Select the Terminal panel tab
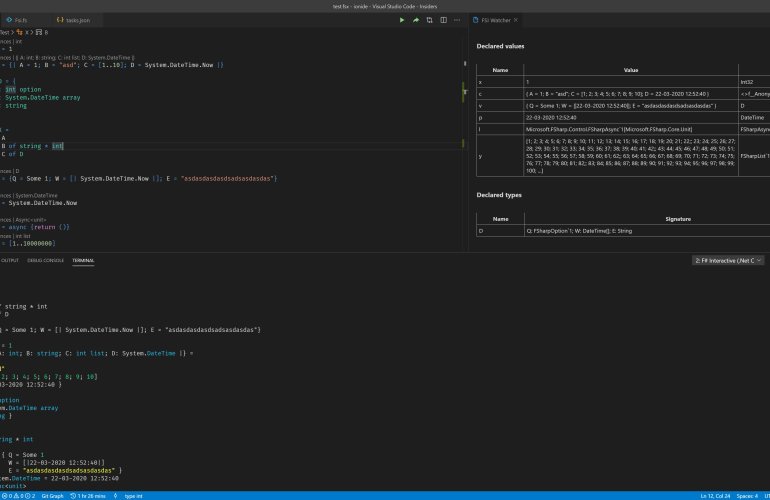 pos(83,260)
